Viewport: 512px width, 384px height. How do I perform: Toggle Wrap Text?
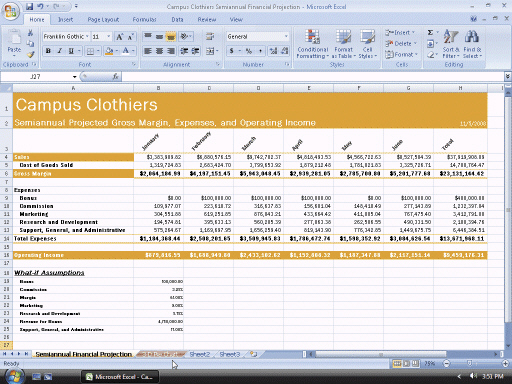[x=210, y=36]
